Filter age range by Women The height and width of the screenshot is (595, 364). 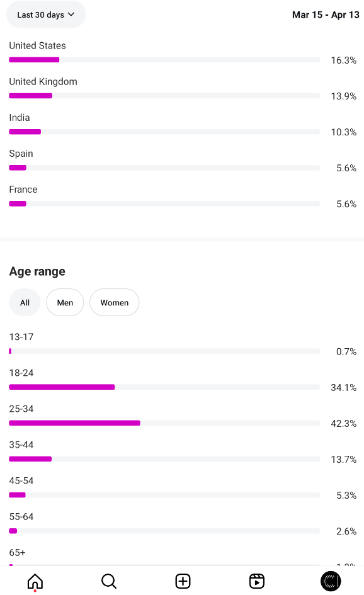click(x=114, y=302)
